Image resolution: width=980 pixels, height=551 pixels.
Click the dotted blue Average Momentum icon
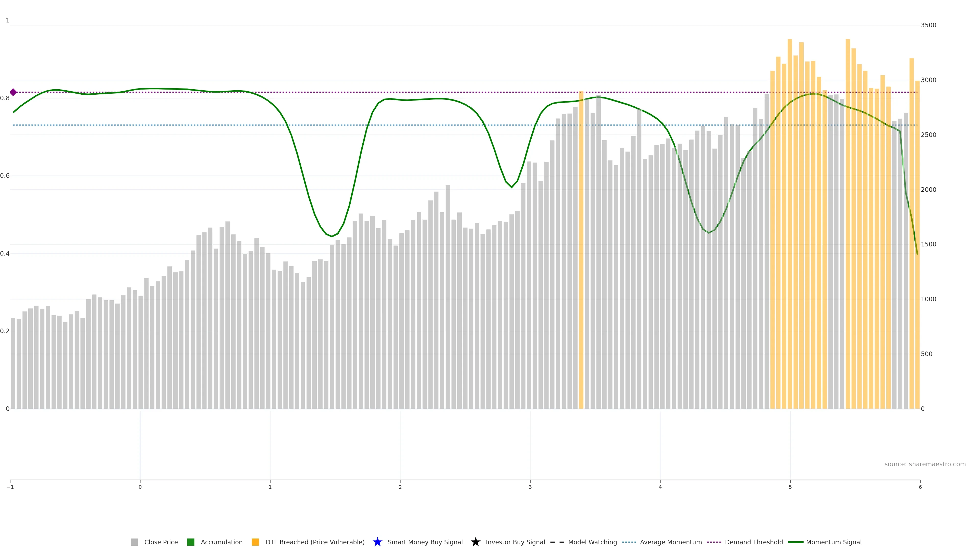pos(629,542)
